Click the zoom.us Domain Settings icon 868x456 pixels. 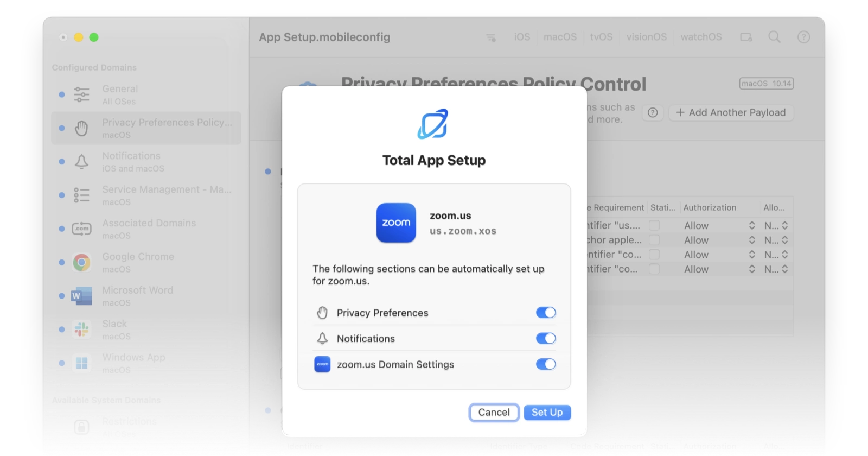tap(322, 364)
